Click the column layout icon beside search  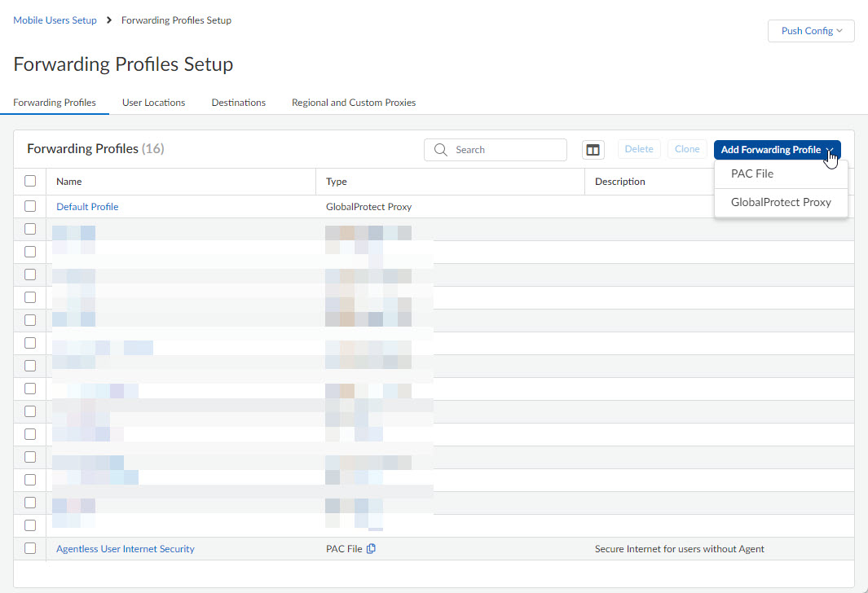click(x=593, y=150)
